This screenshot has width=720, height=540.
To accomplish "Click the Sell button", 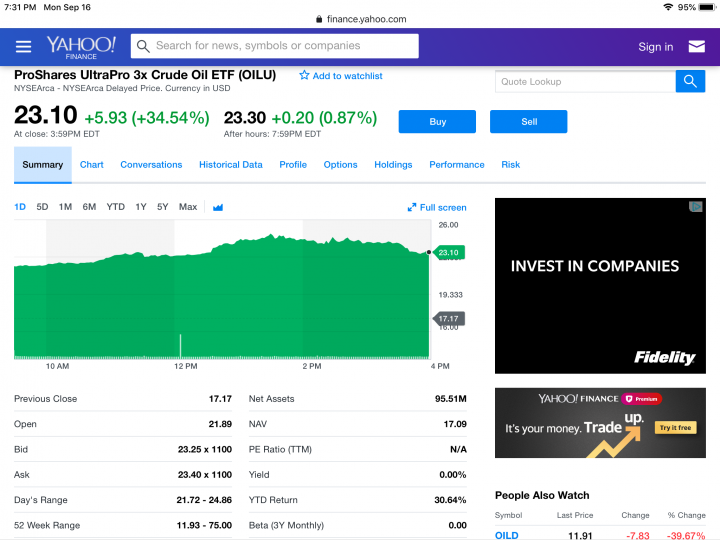I will (x=529, y=122).
